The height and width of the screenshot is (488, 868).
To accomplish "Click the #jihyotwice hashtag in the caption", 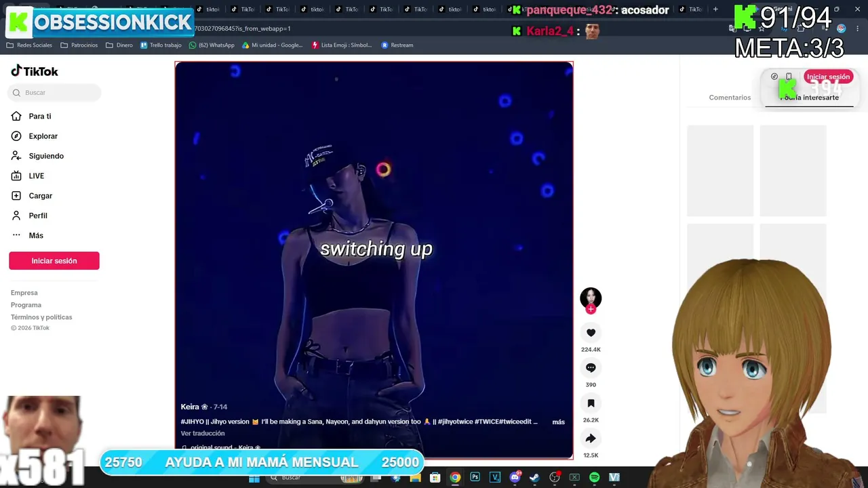I will (x=455, y=422).
